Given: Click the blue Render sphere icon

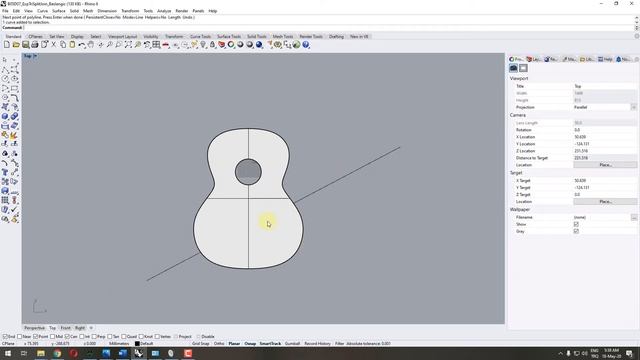Looking at the screenshot, I should (259, 44).
